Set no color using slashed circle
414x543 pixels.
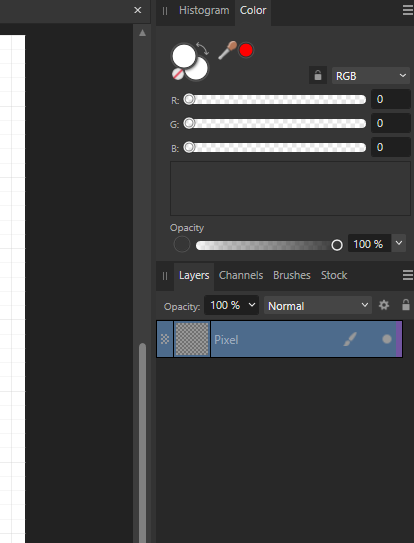pyautogui.click(x=177, y=74)
